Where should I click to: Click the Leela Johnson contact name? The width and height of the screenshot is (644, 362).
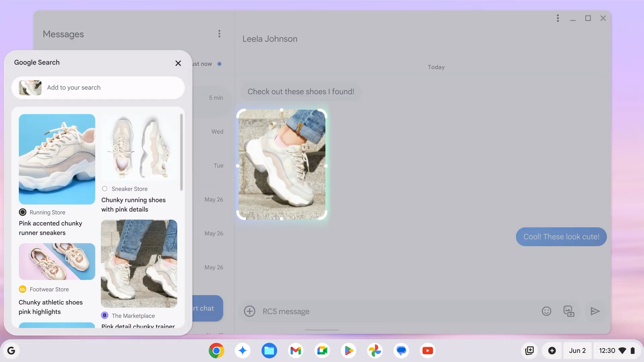point(270,39)
